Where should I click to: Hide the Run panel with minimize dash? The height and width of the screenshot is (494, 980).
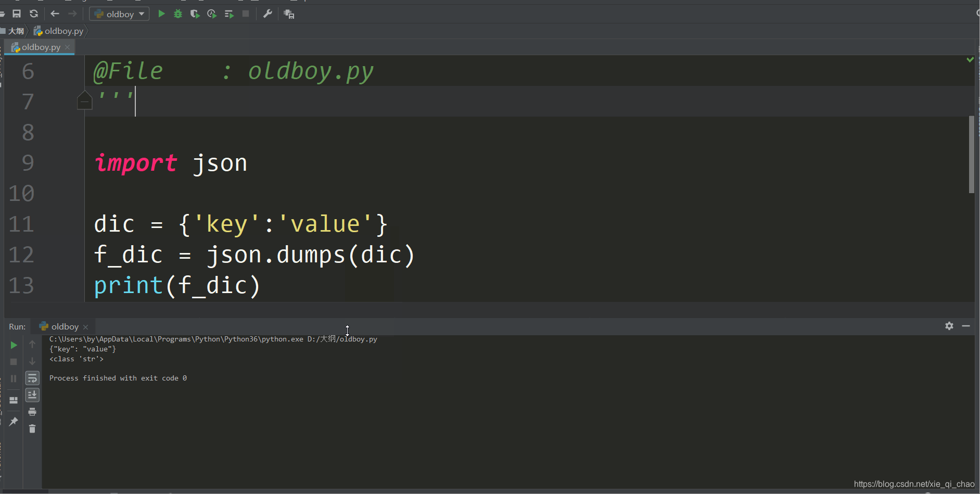pos(966,326)
